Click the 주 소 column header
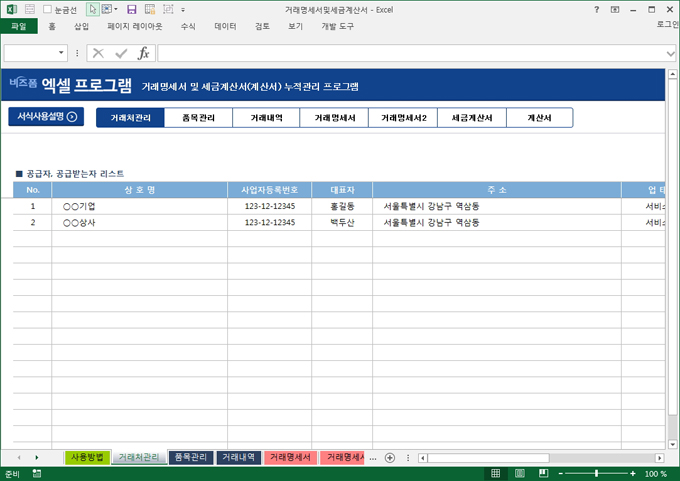The width and height of the screenshot is (680, 481). (x=497, y=190)
